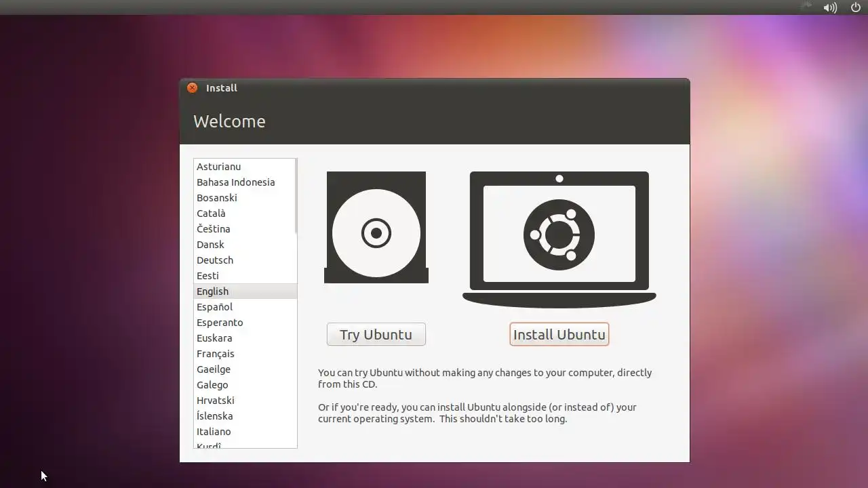This screenshot has width=868, height=488.
Task: Choose Bosanski from the language list
Action: [x=244, y=198]
